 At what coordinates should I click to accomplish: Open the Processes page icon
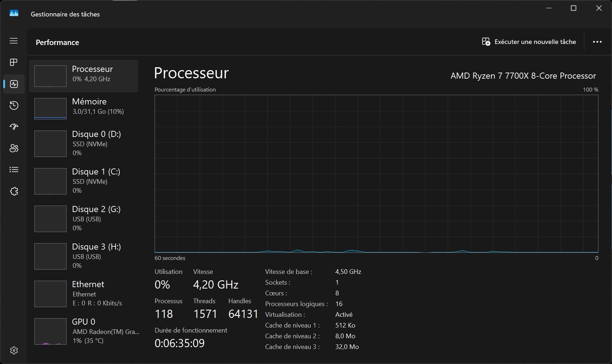(14, 62)
